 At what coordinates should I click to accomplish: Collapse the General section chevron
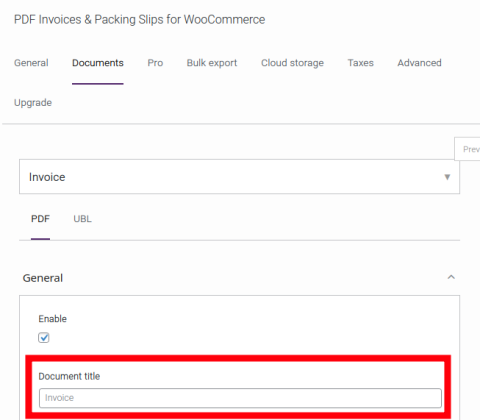[x=451, y=277]
